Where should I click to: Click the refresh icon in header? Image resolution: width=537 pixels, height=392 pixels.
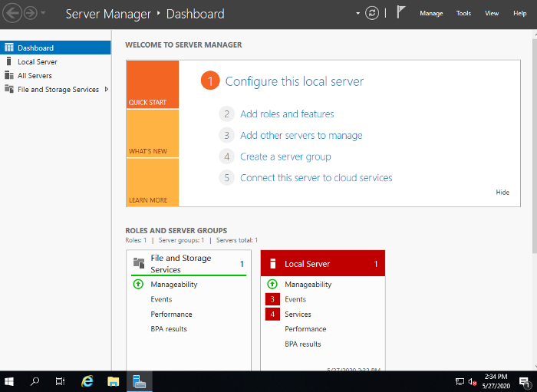tap(372, 13)
